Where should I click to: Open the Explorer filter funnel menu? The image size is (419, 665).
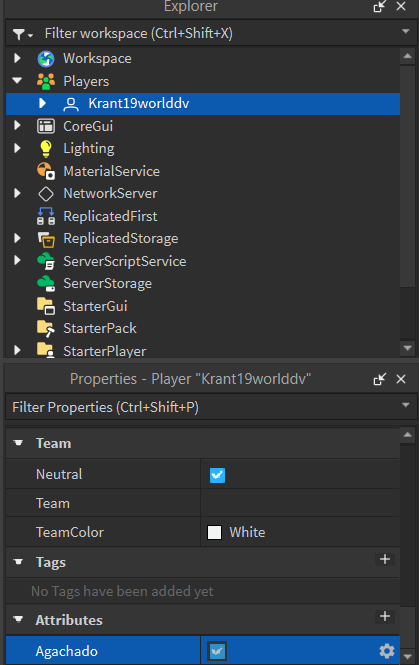click(x=22, y=34)
